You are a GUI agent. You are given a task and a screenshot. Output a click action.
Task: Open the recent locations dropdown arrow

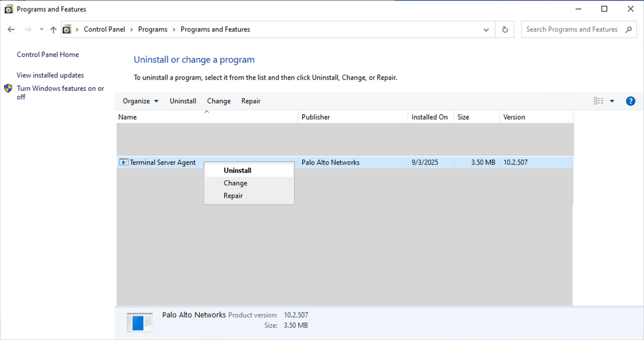41,29
